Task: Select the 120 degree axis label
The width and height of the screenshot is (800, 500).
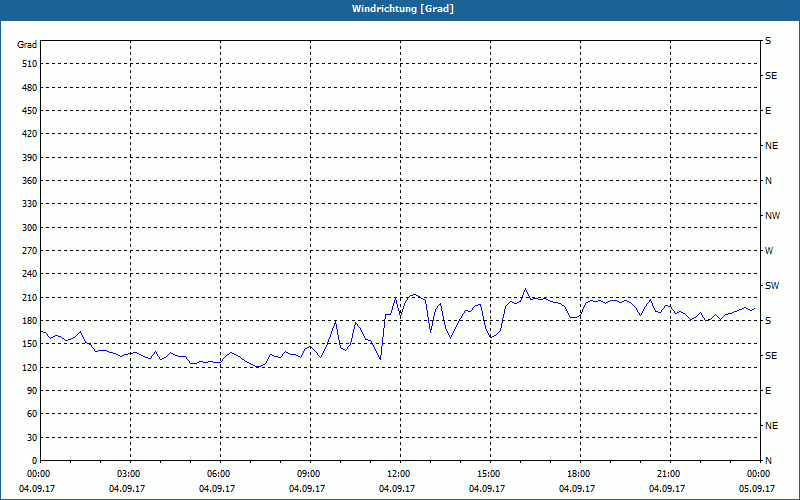Action: pyautogui.click(x=30, y=367)
